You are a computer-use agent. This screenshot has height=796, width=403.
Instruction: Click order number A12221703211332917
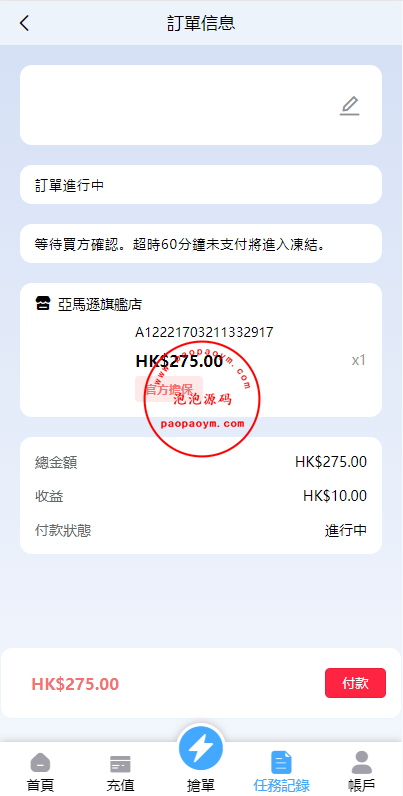tap(204, 333)
